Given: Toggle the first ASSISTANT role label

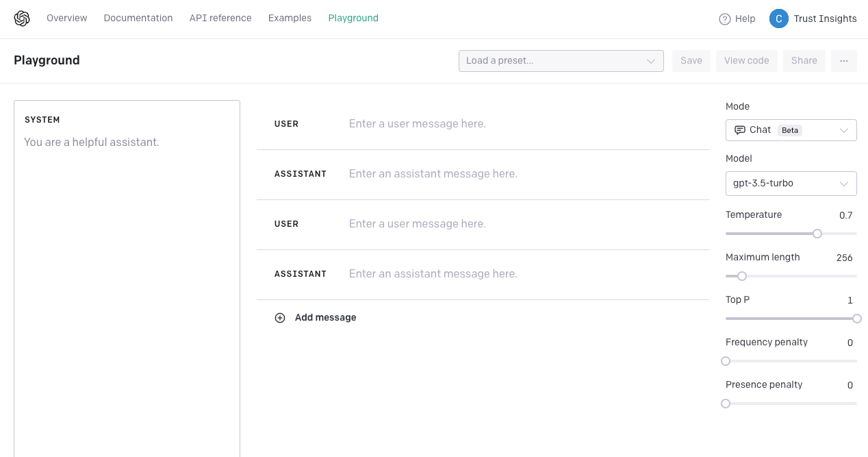Looking at the screenshot, I should click(301, 174).
